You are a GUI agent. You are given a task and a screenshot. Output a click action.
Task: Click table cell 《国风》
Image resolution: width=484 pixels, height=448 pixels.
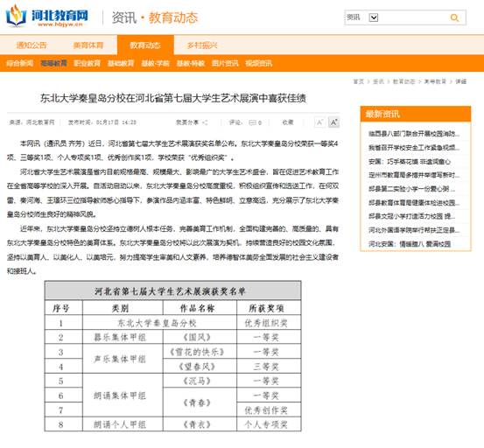[x=200, y=337]
